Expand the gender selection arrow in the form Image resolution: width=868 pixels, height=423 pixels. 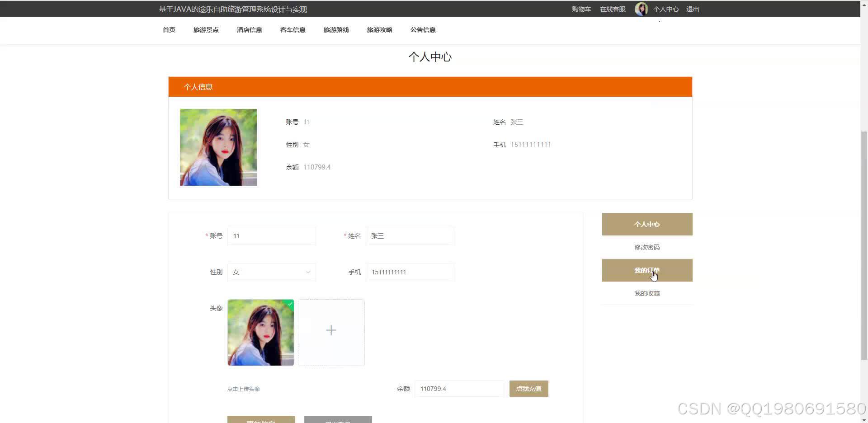[x=308, y=272]
